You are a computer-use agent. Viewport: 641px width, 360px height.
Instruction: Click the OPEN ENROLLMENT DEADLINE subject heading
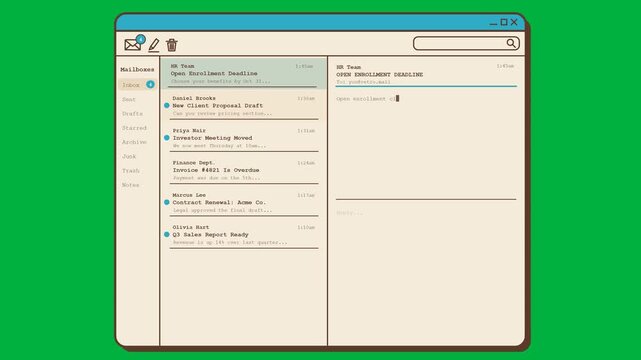coord(380,75)
